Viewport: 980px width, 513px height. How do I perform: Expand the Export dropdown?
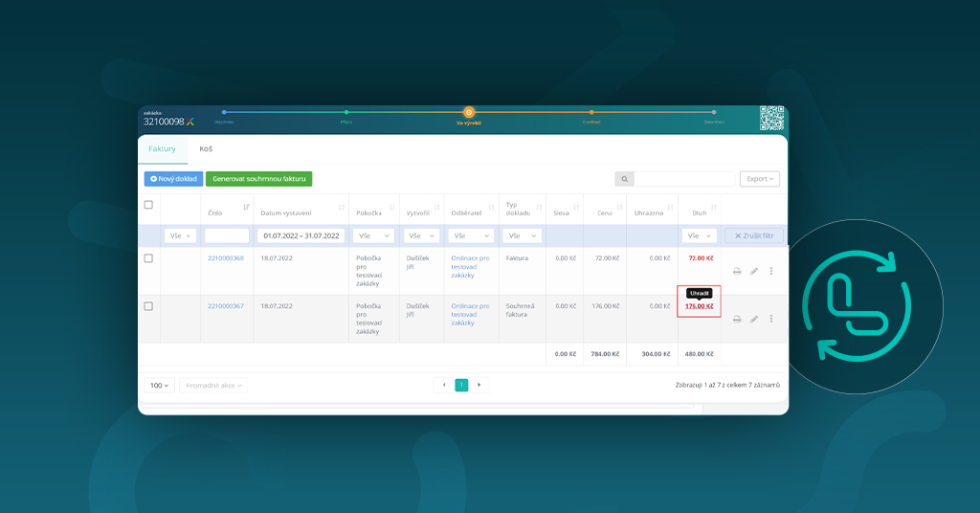[759, 179]
